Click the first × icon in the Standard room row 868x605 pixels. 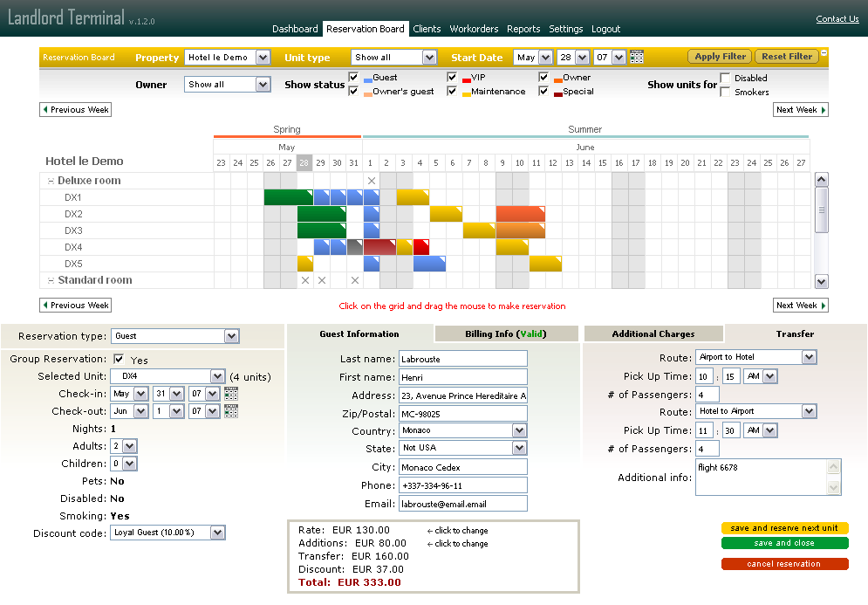305,282
